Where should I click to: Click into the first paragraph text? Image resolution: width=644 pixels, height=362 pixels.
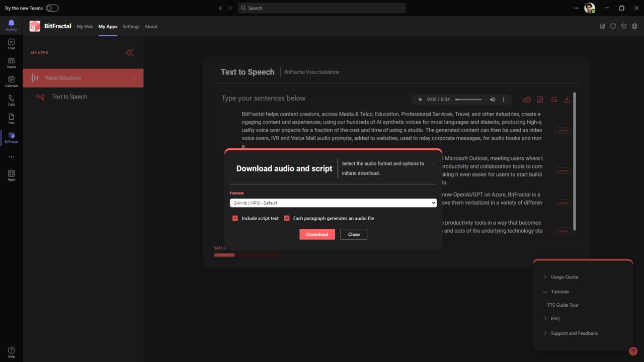pyautogui.click(x=391, y=130)
